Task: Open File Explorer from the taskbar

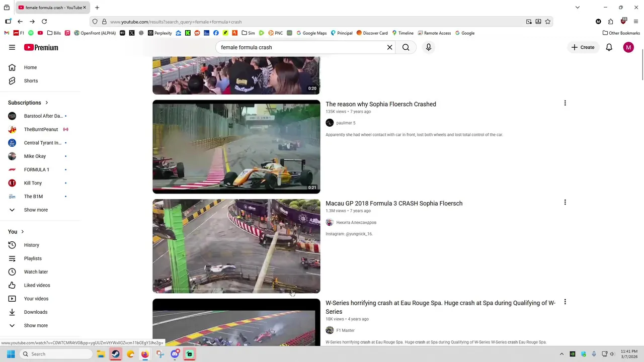Action: pyautogui.click(x=101, y=354)
